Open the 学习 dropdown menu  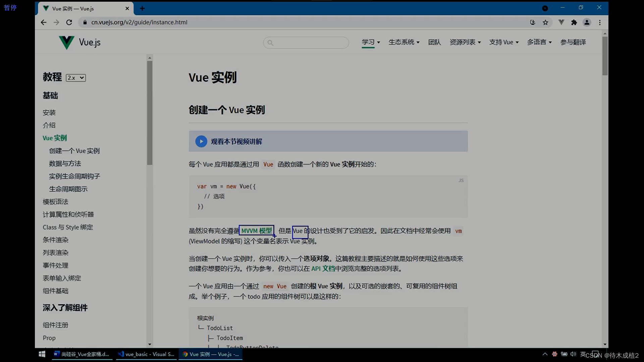coord(371,42)
